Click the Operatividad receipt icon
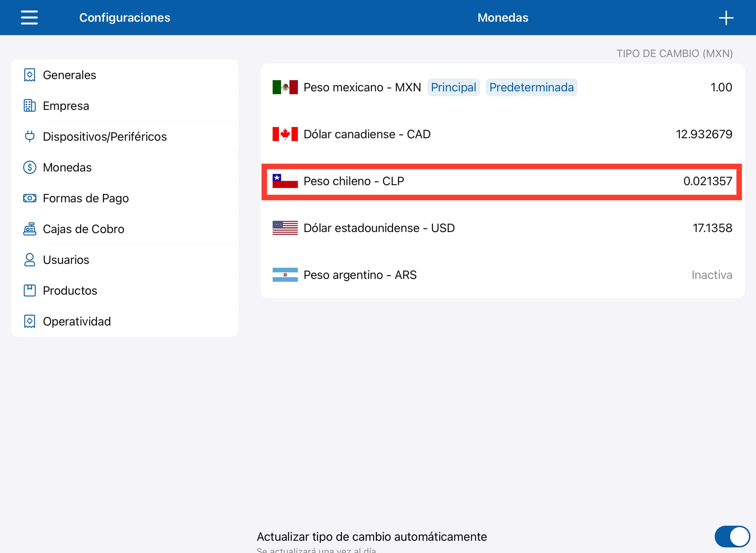Viewport: 756px width, 553px height. 30,321
